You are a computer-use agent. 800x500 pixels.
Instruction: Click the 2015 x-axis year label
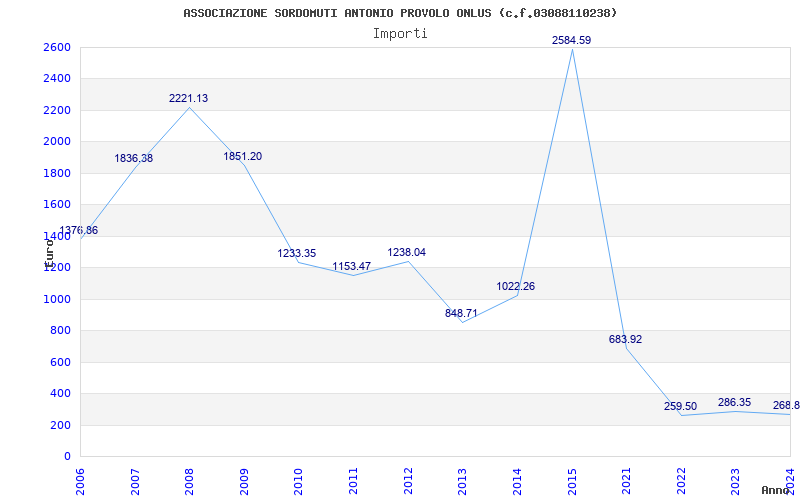coord(572,478)
